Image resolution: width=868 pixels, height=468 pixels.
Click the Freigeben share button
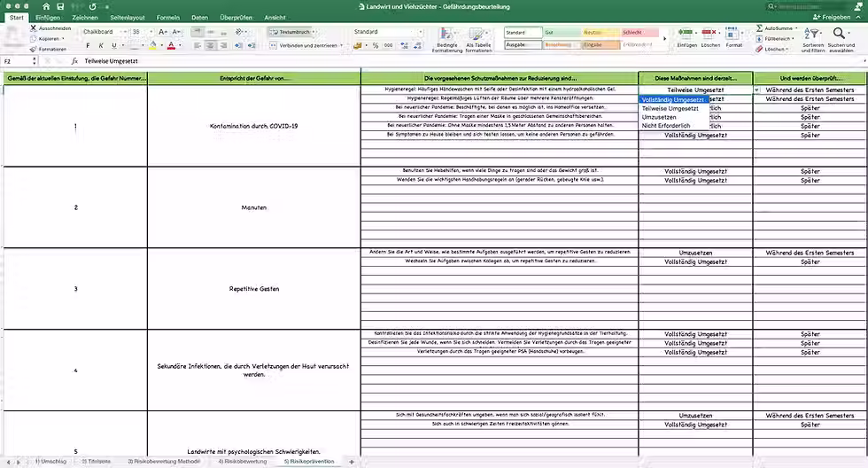pos(832,17)
